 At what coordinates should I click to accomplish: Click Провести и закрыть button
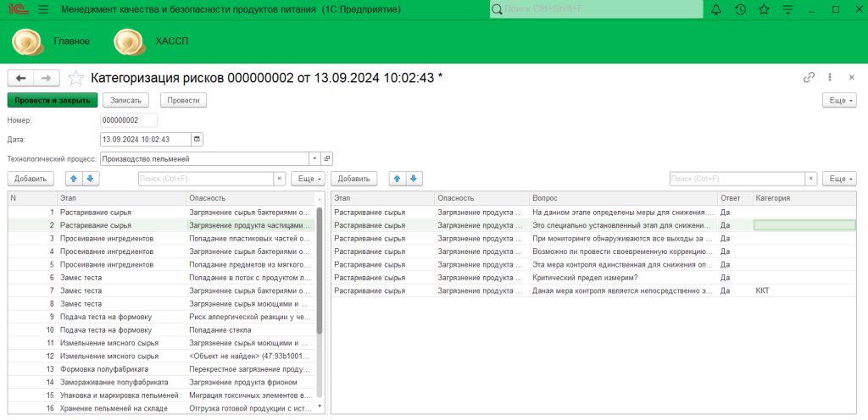point(53,100)
